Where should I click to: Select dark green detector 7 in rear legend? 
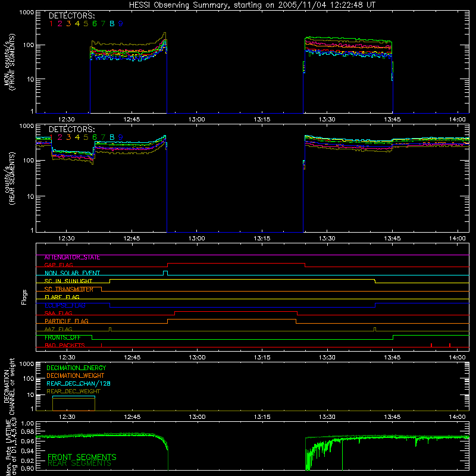click(103, 137)
